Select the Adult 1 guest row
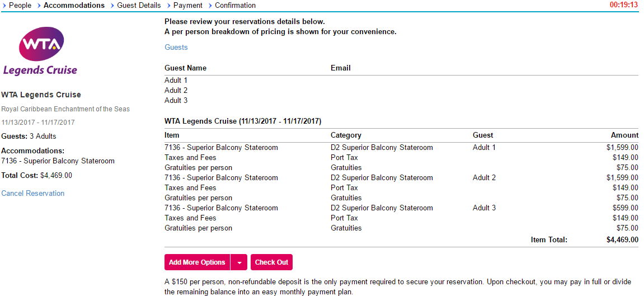Image resolution: width=644 pixels, height=296 pixels. (176, 81)
